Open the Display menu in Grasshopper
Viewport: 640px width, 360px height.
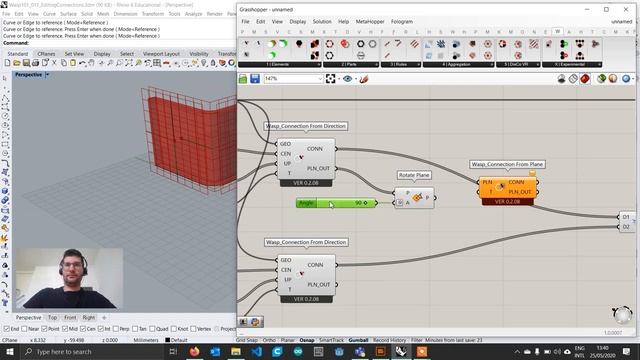(x=298, y=21)
